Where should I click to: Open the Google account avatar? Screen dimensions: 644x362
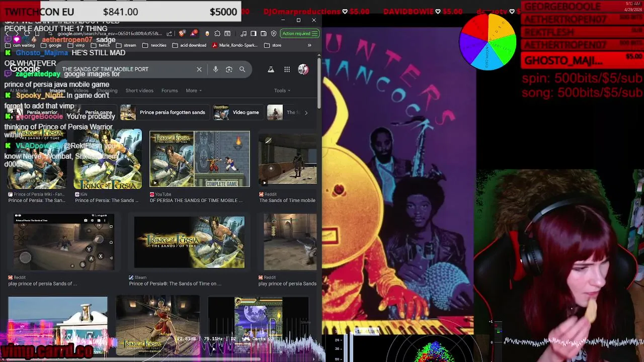(x=303, y=69)
